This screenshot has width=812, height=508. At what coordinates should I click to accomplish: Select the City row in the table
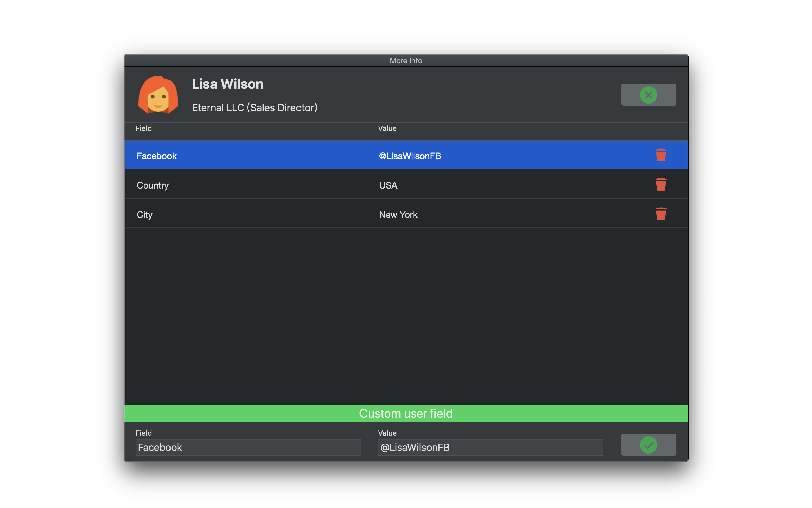click(406, 213)
